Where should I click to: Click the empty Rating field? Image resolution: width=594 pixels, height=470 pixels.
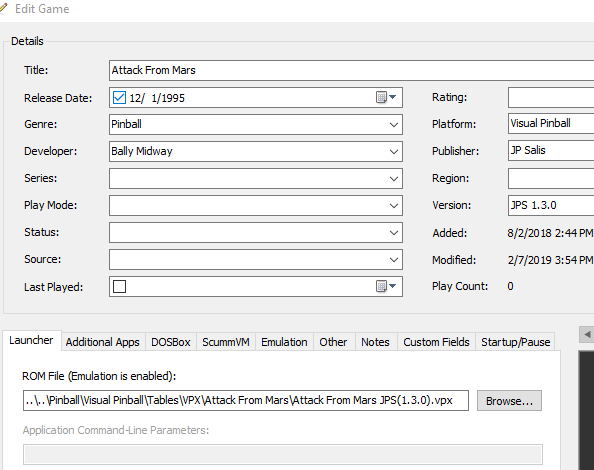click(x=551, y=97)
